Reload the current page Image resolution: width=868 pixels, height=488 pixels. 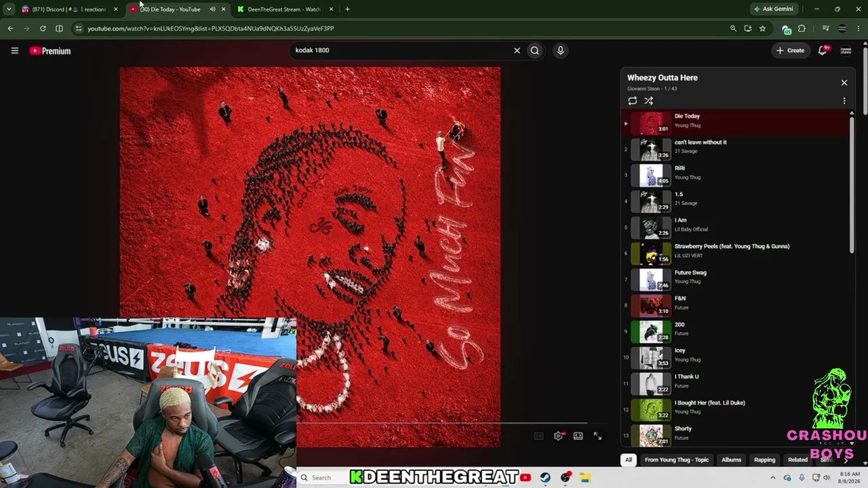coord(43,28)
